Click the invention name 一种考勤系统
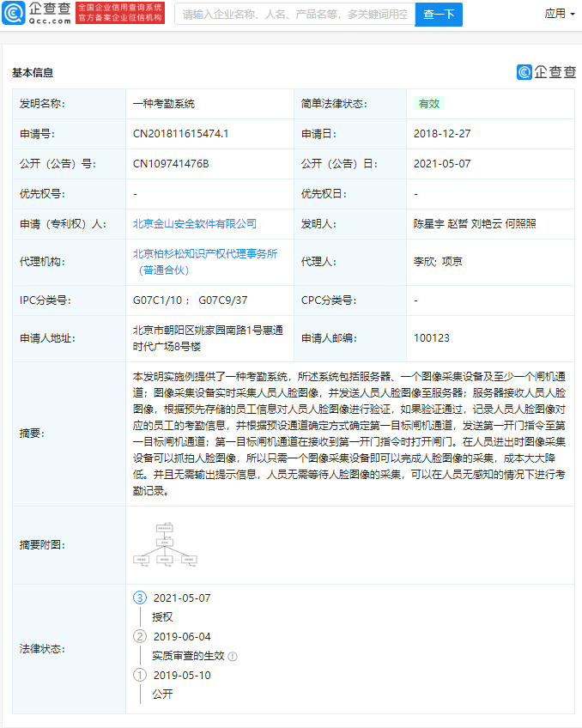 pyautogui.click(x=164, y=104)
